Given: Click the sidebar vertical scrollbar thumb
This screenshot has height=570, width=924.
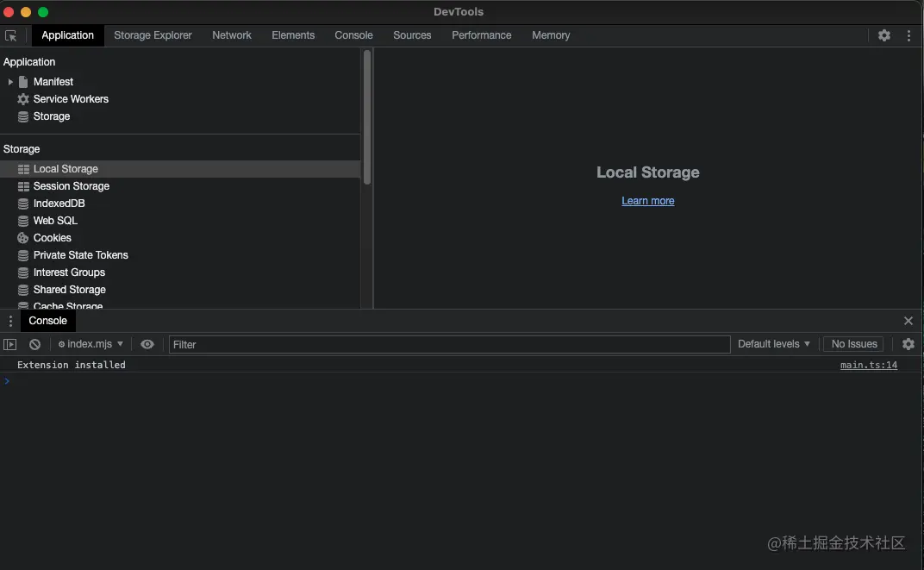Looking at the screenshot, I should [367, 116].
